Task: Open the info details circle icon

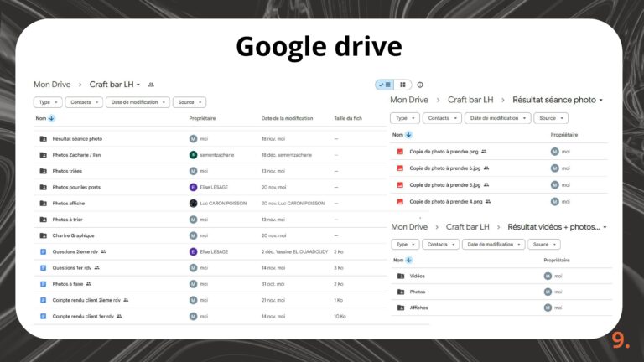Action: click(420, 85)
